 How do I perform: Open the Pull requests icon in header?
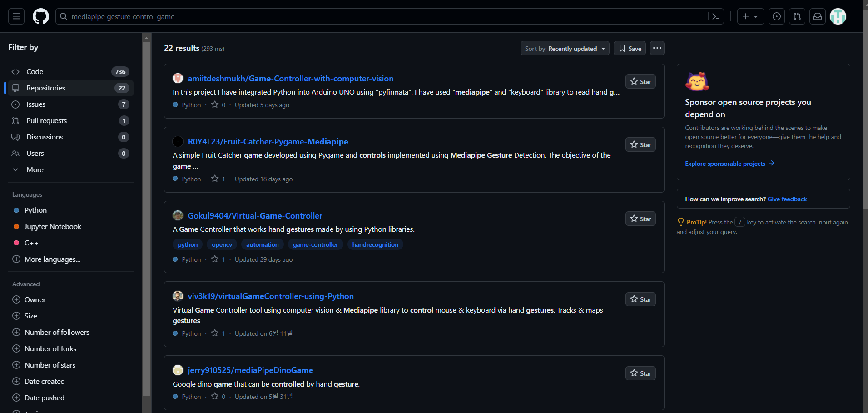[x=797, y=16]
